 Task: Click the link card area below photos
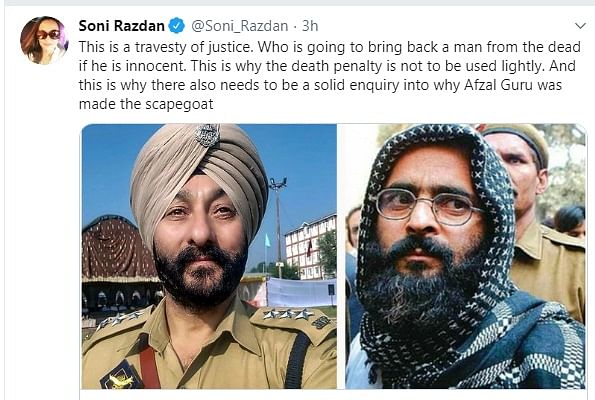point(334,395)
